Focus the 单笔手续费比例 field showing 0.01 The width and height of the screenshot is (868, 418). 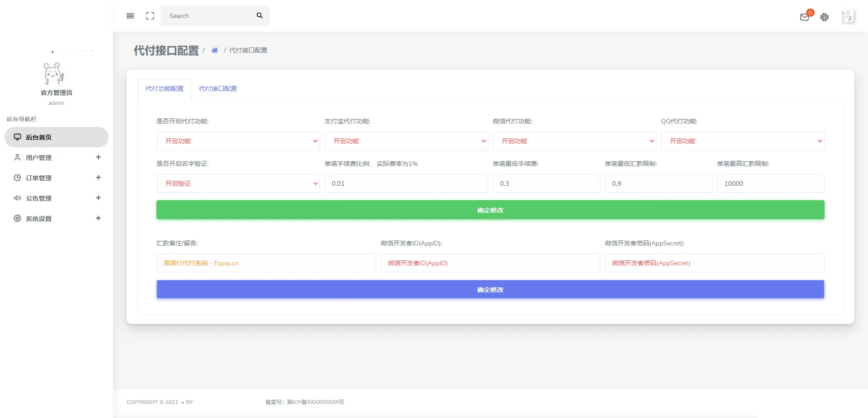coord(406,183)
